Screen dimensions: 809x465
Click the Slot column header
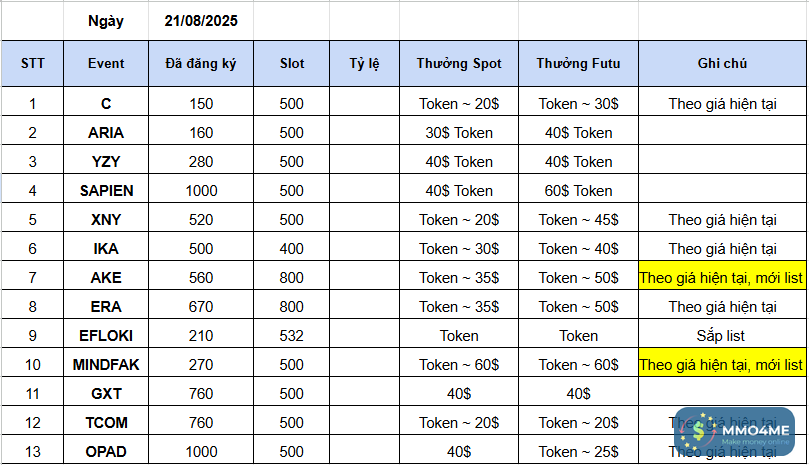[x=292, y=64]
